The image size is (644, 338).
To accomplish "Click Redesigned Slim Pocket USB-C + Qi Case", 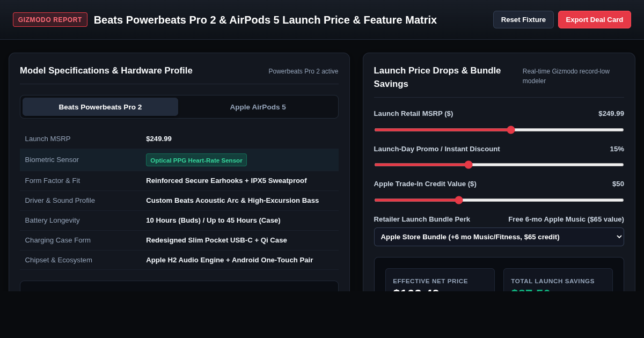I will [x=216, y=240].
